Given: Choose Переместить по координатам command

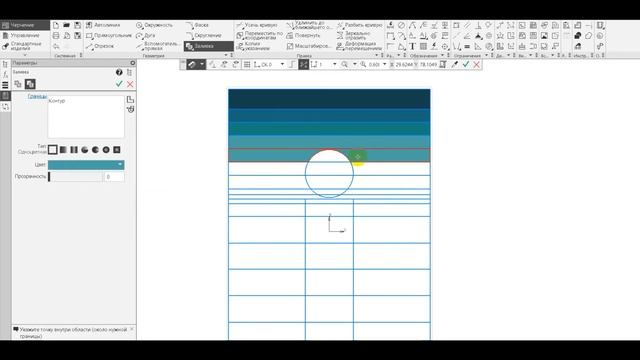Looking at the screenshot, I should (260, 36).
